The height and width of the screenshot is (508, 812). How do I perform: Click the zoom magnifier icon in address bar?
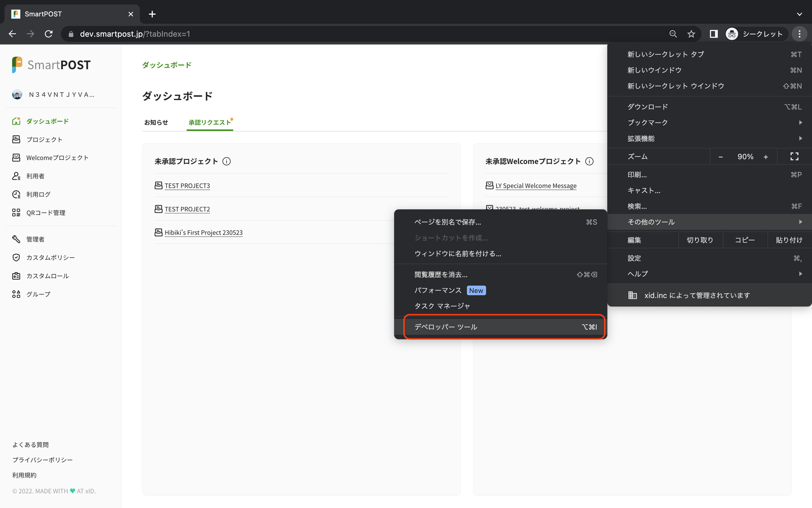(x=673, y=34)
